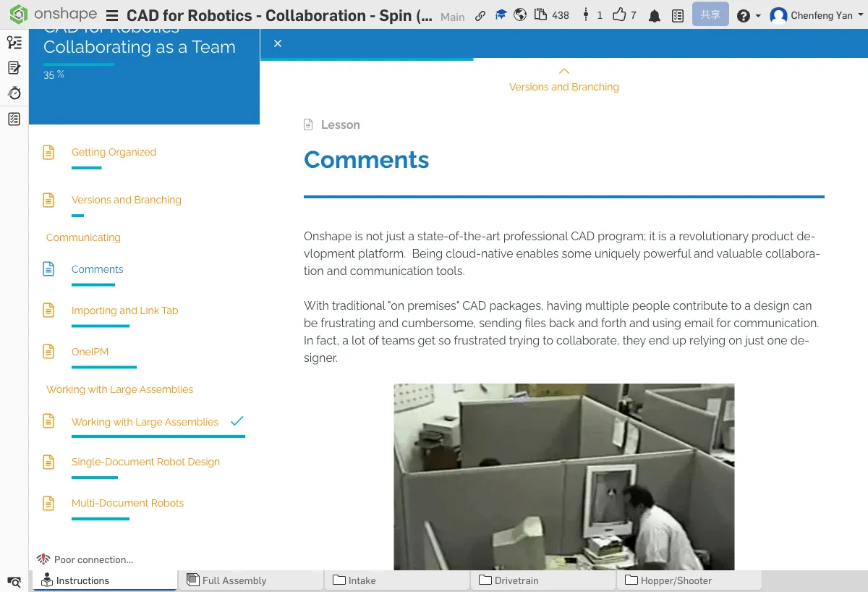Click the office cubicle animation image
The height and width of the screenshot is (592, 868).
pos(563,476)
